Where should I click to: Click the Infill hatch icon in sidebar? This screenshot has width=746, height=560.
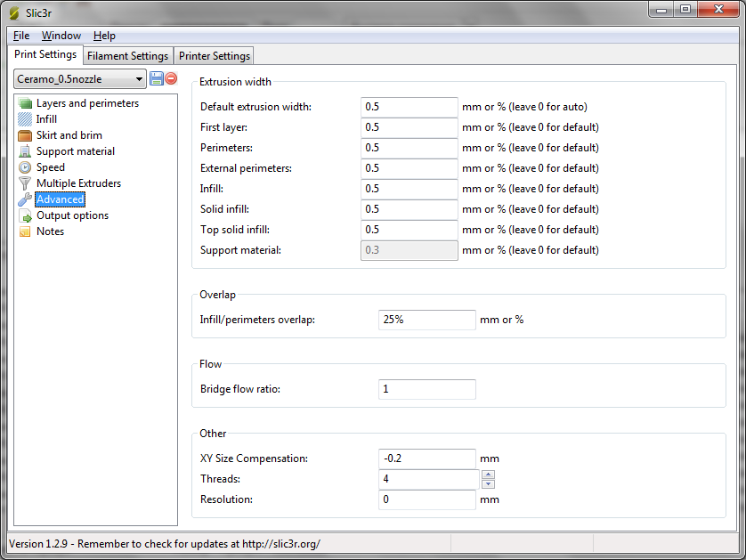coord(25,119)
